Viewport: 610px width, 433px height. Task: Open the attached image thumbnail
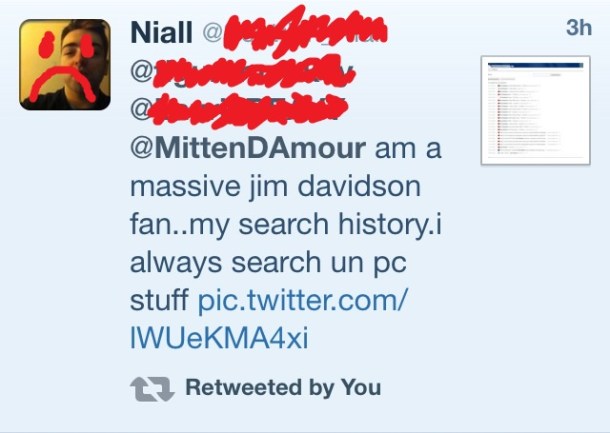(x=536, y=110)
